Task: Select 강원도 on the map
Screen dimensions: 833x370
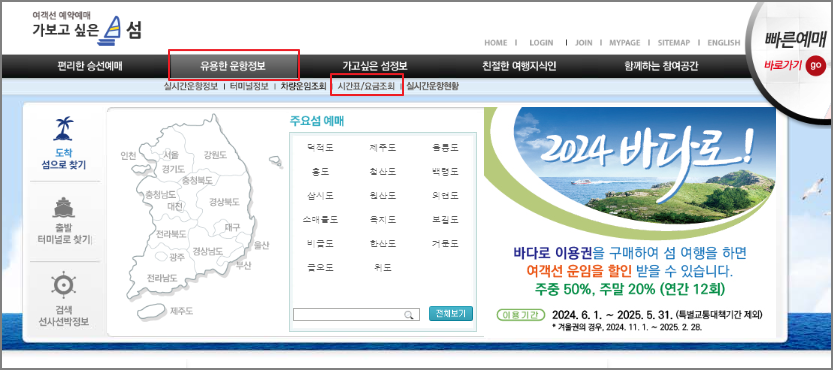Action: coord(215,155)
